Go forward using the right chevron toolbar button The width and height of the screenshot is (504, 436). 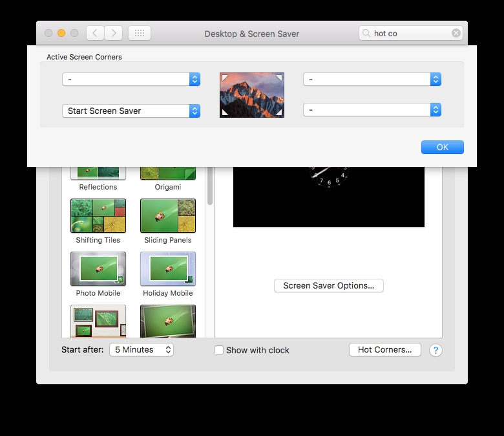[114, 33]
